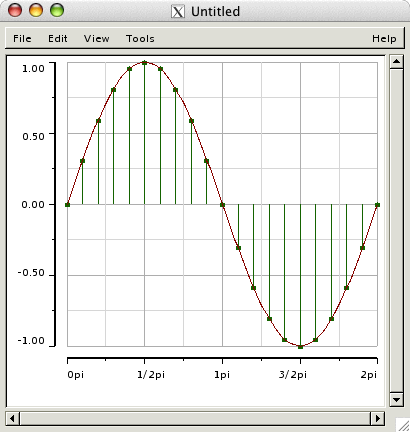Click the data marker at the origin

tap(67, 205)
